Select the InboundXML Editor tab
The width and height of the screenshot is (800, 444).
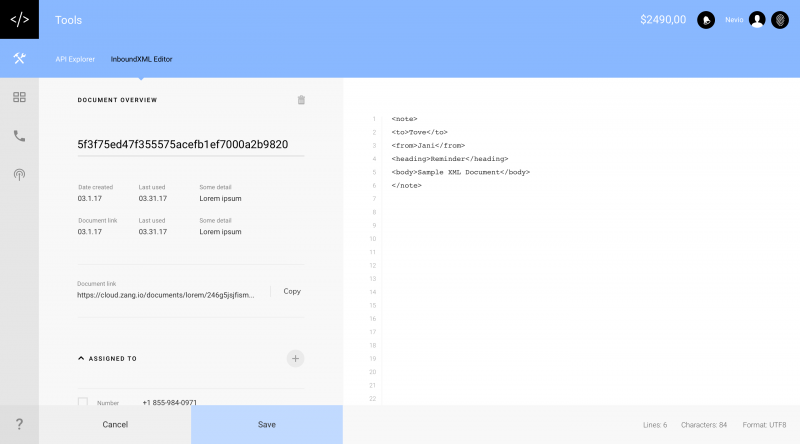coord(141,59)
